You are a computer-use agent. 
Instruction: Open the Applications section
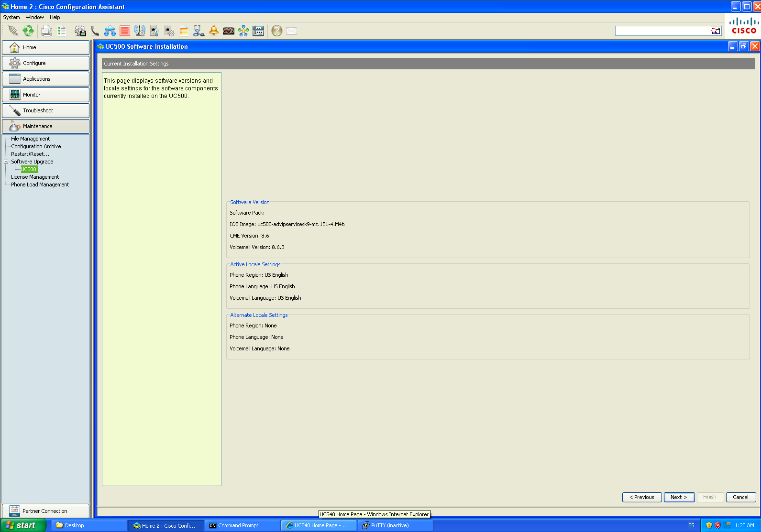(46, 79)
